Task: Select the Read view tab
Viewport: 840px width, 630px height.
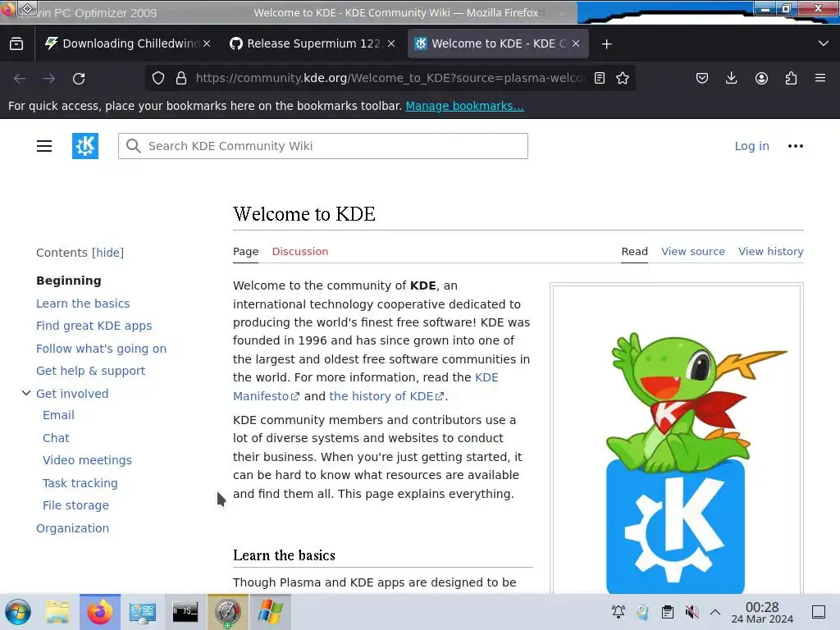Action: 634,252
